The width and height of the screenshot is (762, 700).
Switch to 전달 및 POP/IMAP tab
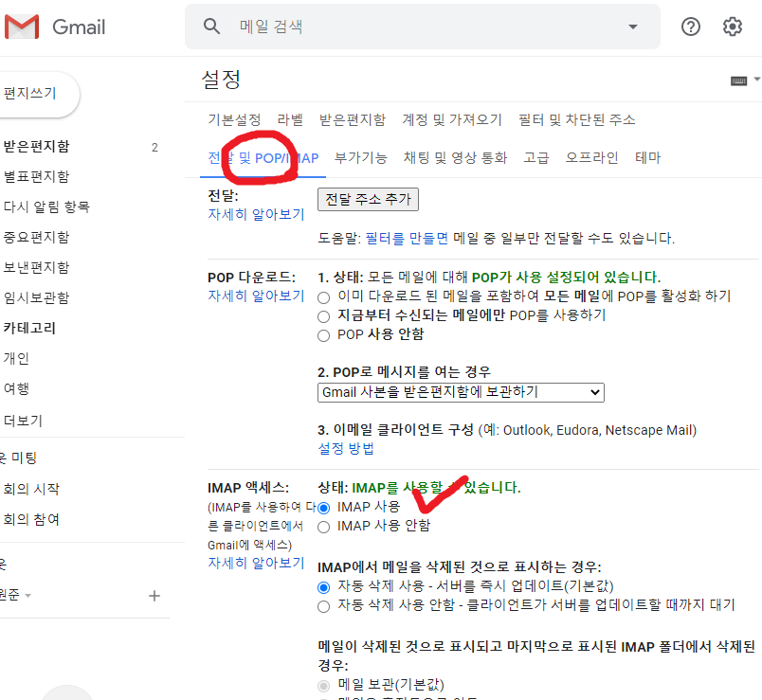point(263,158)
